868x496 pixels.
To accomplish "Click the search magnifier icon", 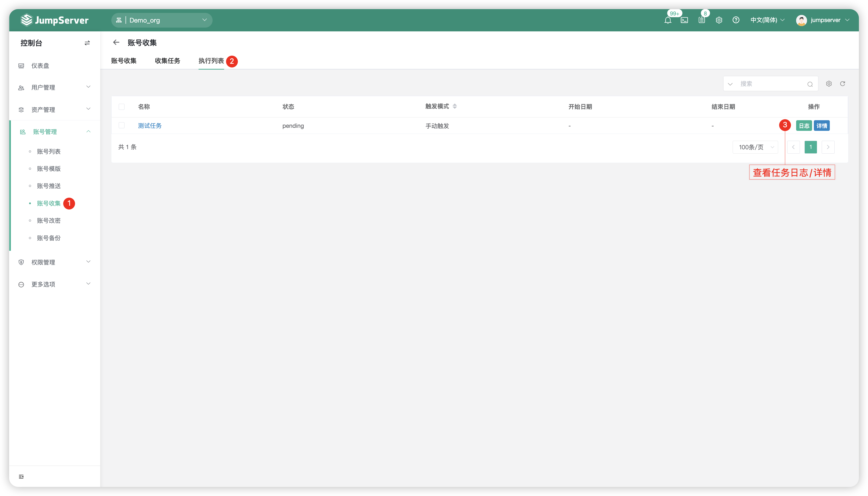I will tap(810, 84).
